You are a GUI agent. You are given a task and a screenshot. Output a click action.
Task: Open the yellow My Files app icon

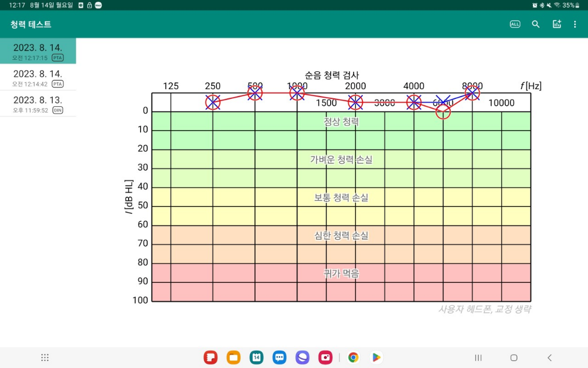click(234, 358)
